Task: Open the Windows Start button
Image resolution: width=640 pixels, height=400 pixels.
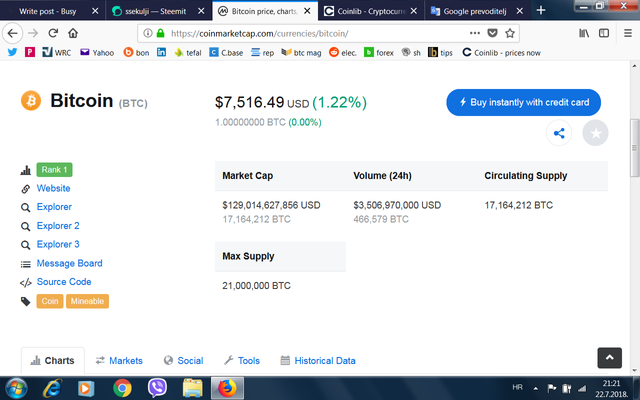Action: tap(16, 388)
